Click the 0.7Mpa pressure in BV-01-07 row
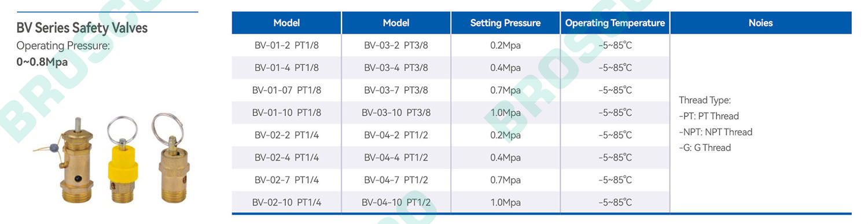 tap(505, 90)
